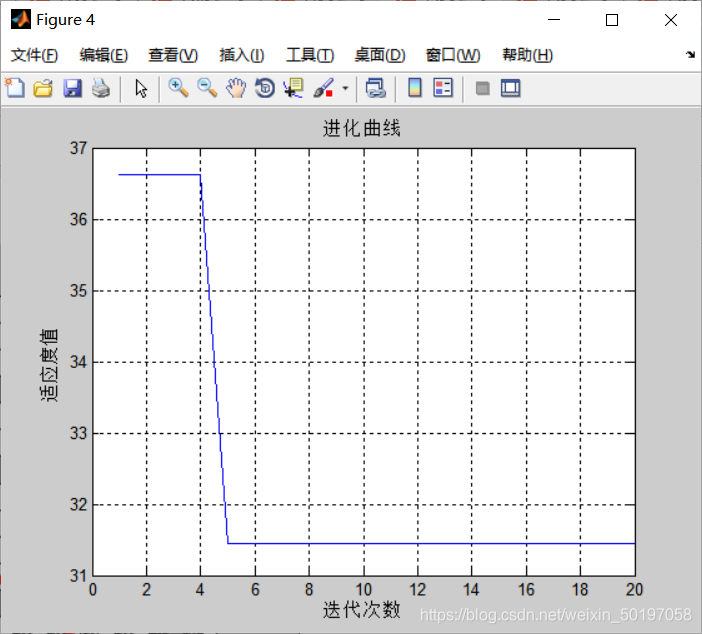Maximize the Figure 4 window
702x634 pixels.
coord(612,20)
